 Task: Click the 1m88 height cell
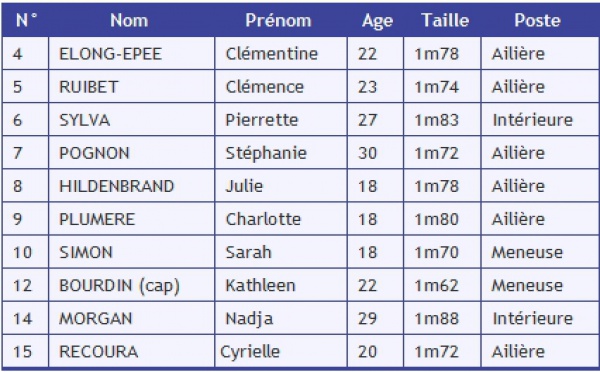pos(437,319)
